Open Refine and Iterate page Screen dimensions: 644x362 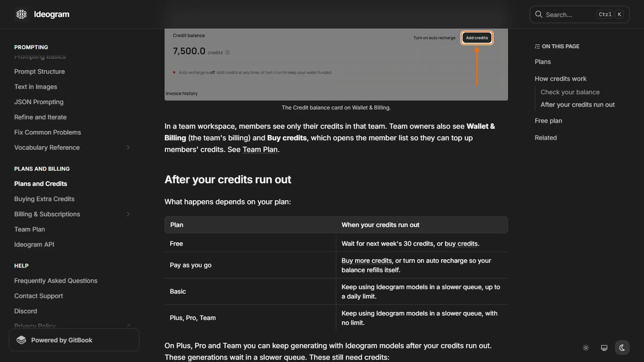click(40, 117)
